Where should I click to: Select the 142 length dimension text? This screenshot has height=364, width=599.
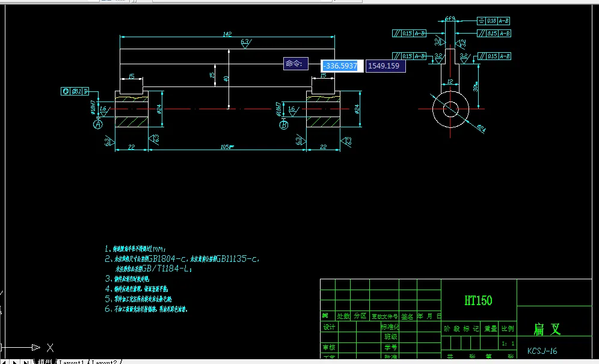pyautogui.click(x=227, y=34)
